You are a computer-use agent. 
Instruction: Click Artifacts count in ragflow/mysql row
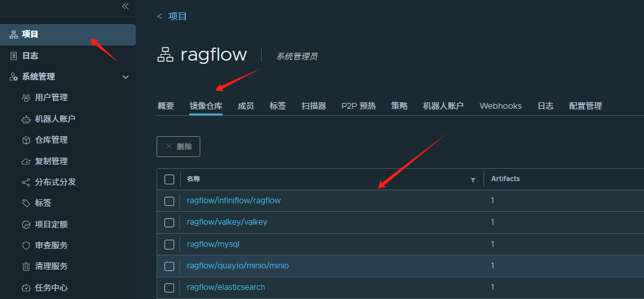coord(493,244)
